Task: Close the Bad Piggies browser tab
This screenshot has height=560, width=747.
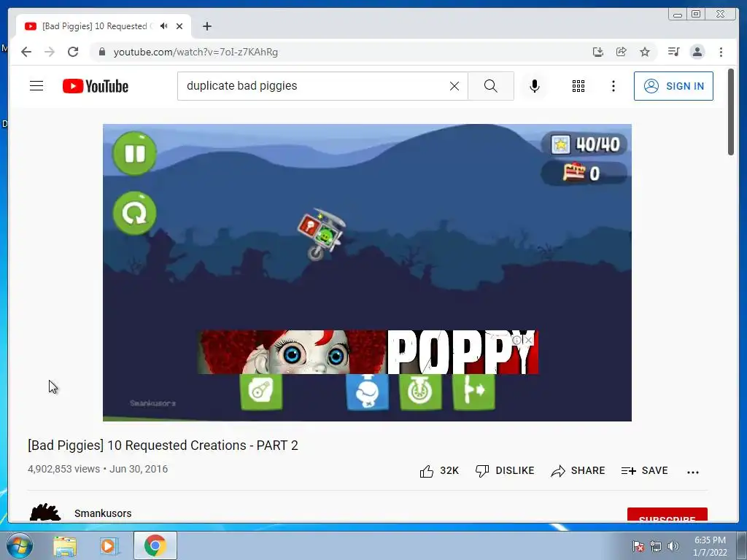Action: [179, 26]
